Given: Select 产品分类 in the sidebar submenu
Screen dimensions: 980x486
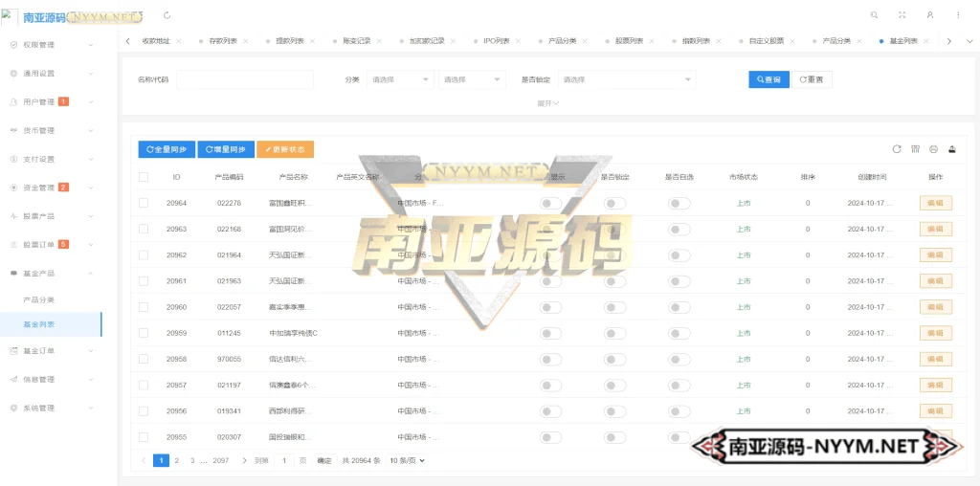Looking at the screenshot, I should [x=39, y=300].
